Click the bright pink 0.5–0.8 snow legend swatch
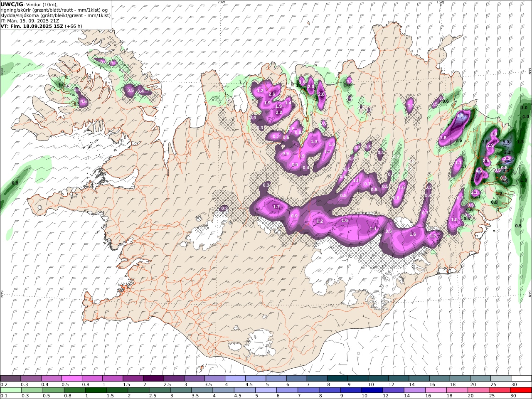Viewport: 532px width, 399px height. pyautogui.click(x=71, y=379)
